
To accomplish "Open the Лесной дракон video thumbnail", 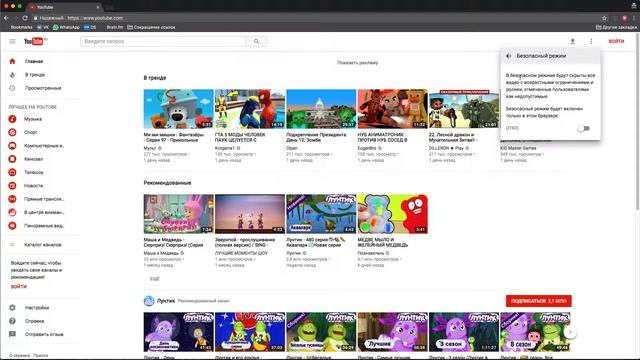I will pos(464,109).
